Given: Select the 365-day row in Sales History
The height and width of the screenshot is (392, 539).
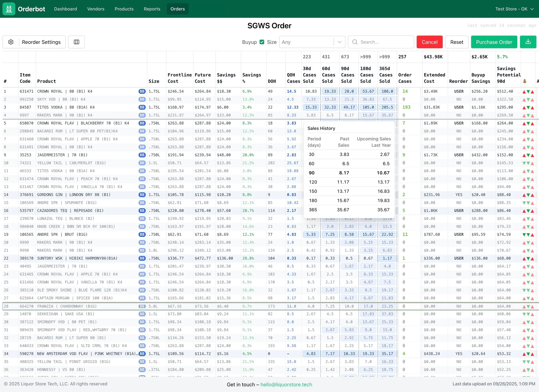Looking at the screenshot, I should click(x=349, y=210).
